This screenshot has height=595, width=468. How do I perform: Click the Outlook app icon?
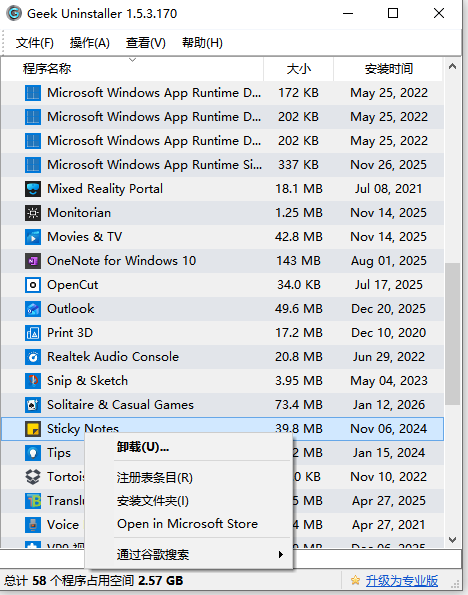point(33,309)
